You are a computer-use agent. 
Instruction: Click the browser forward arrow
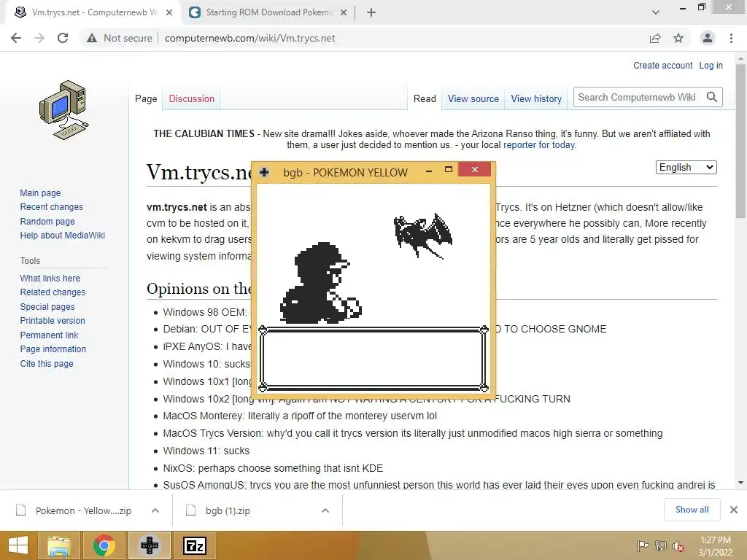(x=39, y=38)
